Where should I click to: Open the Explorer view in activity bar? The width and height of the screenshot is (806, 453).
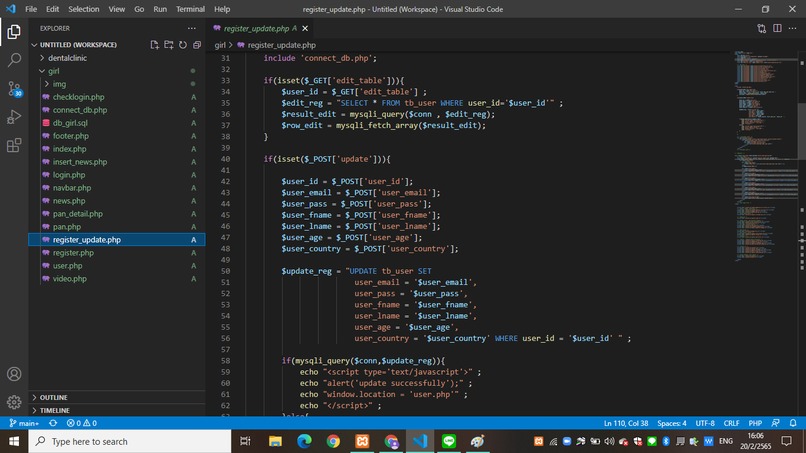[x=14, y=32]
